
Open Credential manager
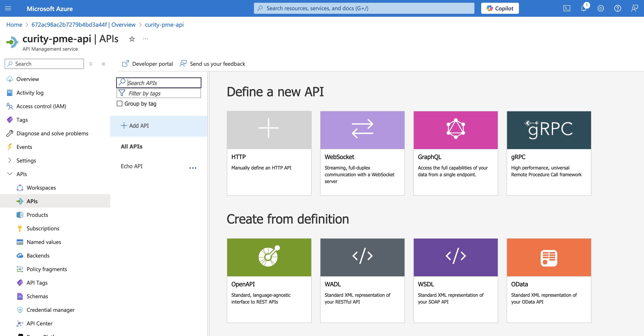[50, 310]
